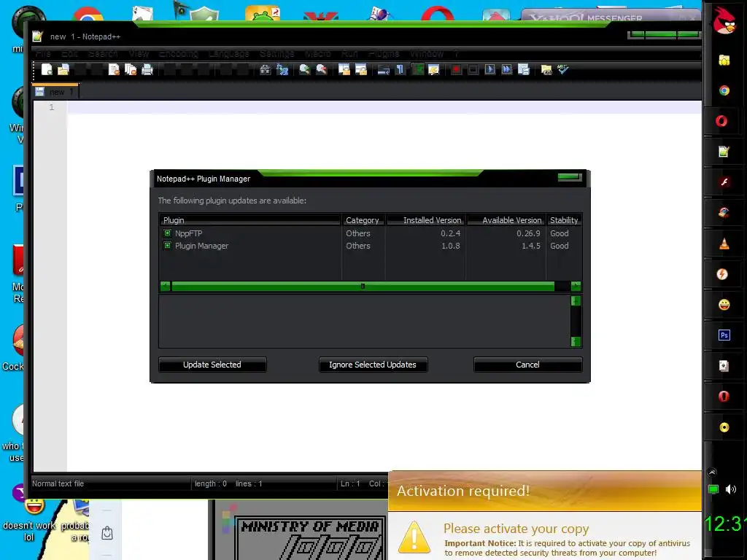Click the Print toolbar icon
Viewport: 747px width, 560px height.
coord(147,69)
